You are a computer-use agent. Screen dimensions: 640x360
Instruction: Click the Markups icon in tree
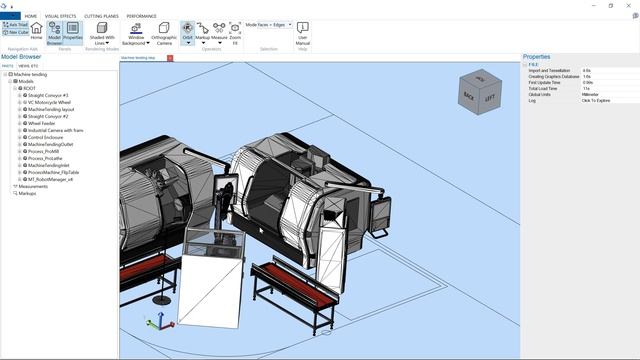(15, 193)
